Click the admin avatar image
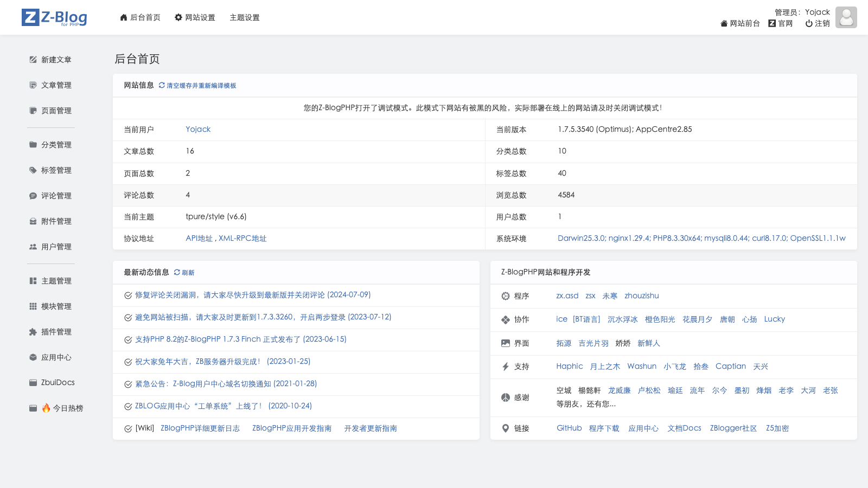Image resolution: width=868 pixels, height=488 pixels. click(x=846, y=17)
